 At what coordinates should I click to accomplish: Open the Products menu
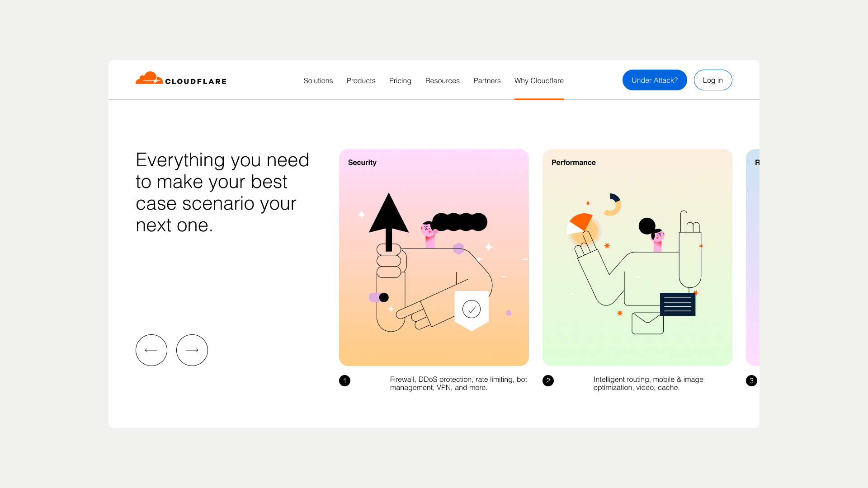pyautogui.click(x=361, y=80)
